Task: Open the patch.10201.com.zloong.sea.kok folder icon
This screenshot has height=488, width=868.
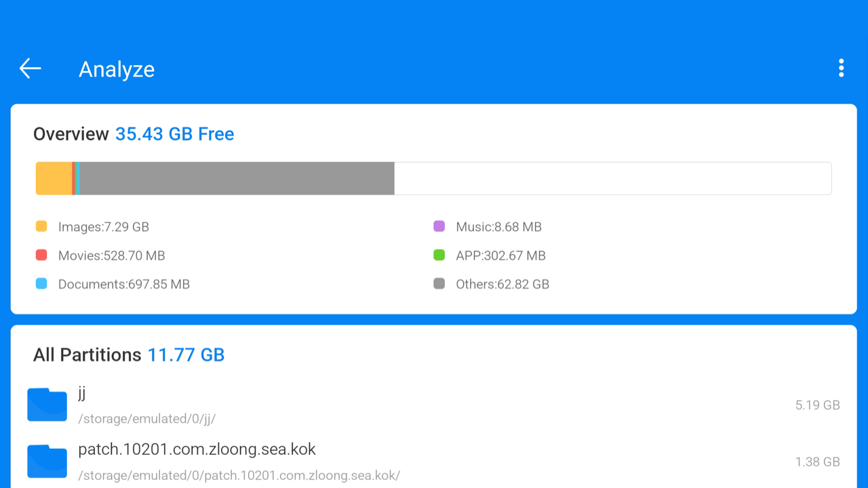Action: 47,461
